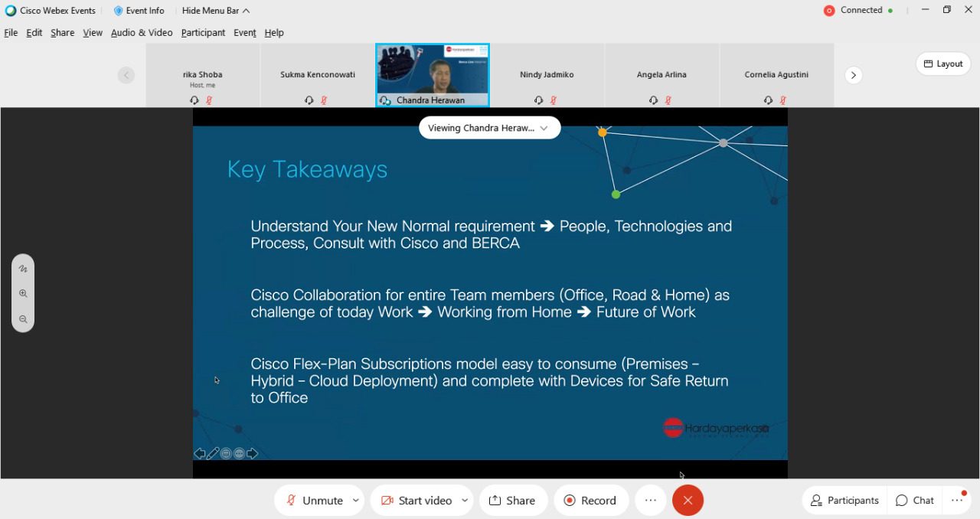Click headset icon under rika Shoba

[x=194, y=100]
